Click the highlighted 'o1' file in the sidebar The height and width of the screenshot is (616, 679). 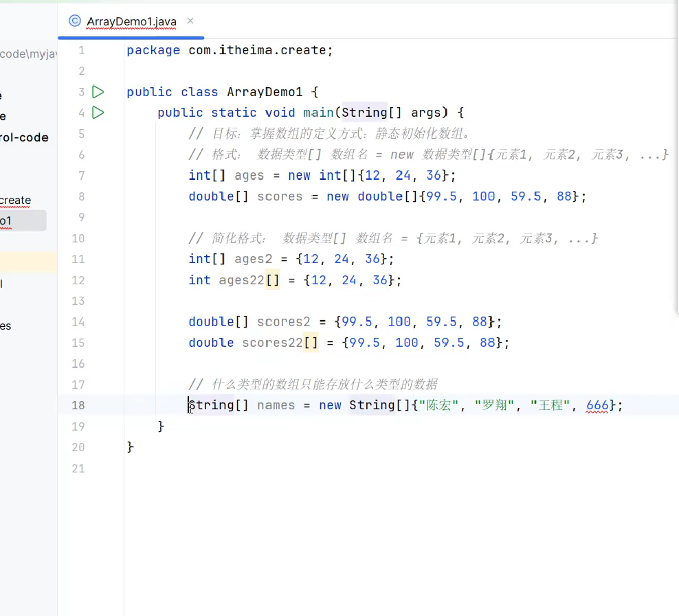click(22, 220)
